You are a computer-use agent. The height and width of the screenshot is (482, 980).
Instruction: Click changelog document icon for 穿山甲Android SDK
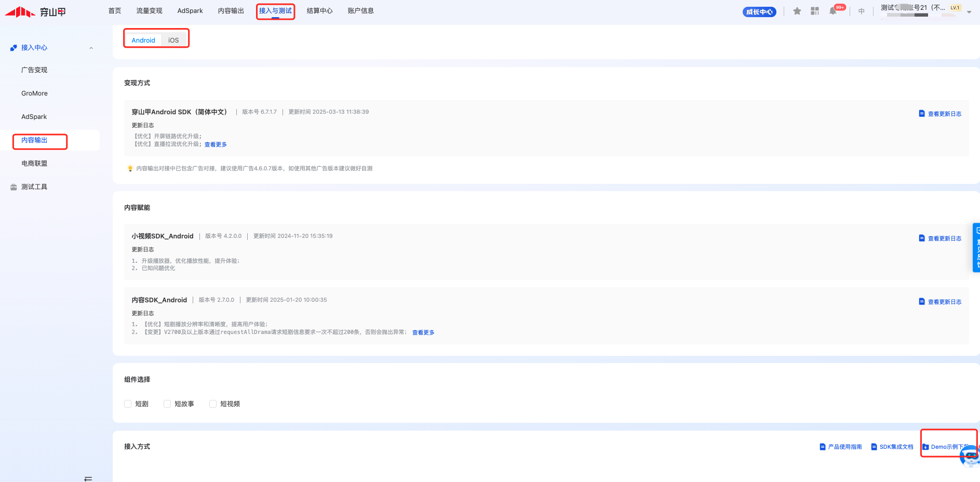922,113
